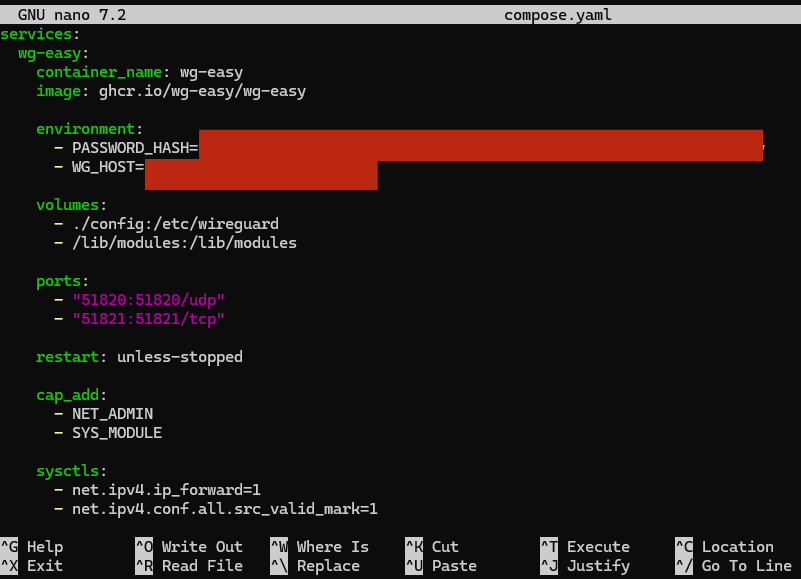Place cursor on the "sysctls:" key
The image size is (801, 579).
tap(72, 471)
